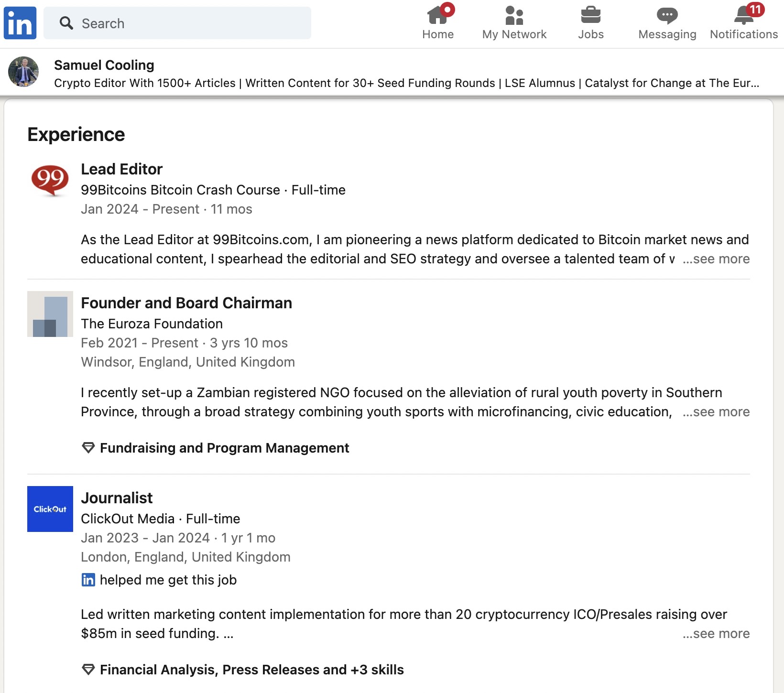Open Founder and Board Chairman title

click(x=186, y=303)
